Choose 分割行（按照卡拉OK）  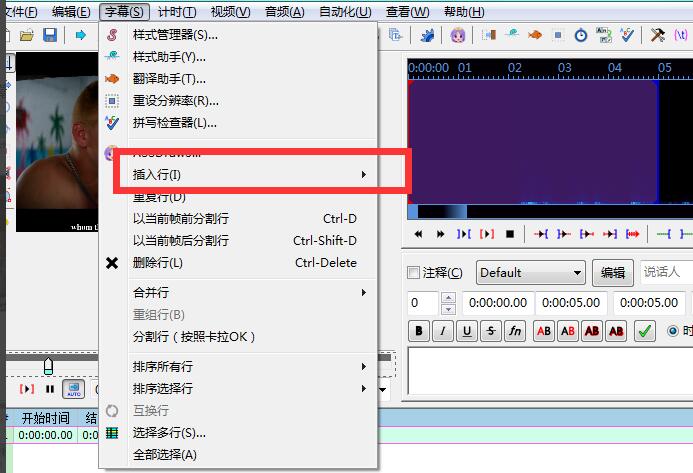coord(239,337)
